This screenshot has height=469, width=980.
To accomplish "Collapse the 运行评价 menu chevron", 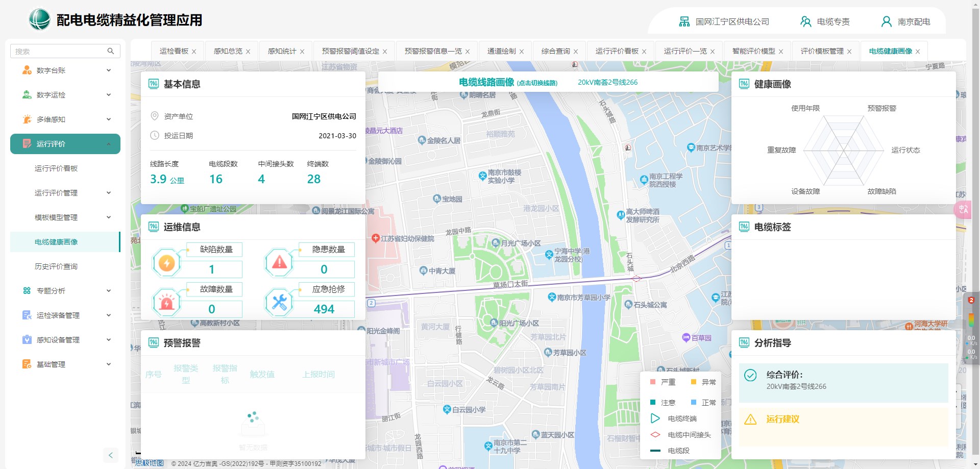I will (109, 144).
